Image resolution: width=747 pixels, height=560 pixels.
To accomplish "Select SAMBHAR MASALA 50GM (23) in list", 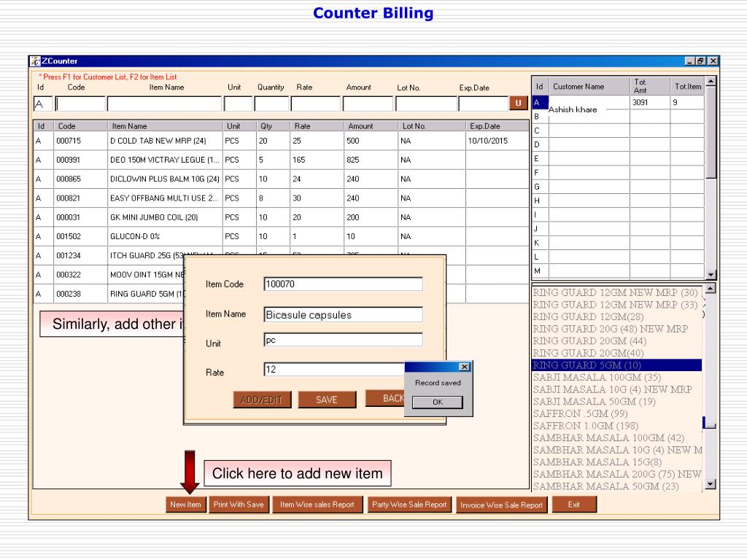I will pos(616,486).
